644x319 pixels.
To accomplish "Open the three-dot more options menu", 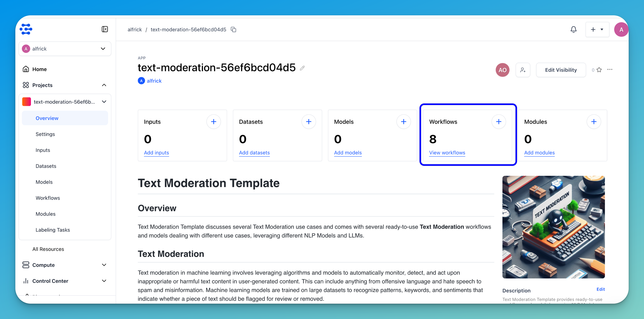I will pos(610,70).
